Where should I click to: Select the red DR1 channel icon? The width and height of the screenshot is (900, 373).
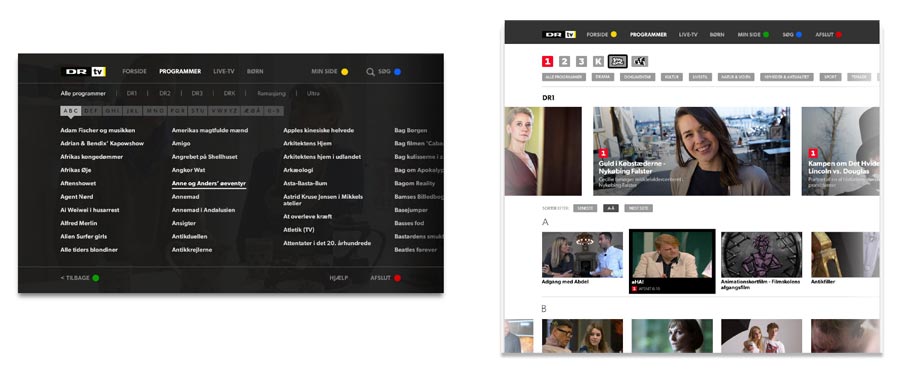point(548,61)
